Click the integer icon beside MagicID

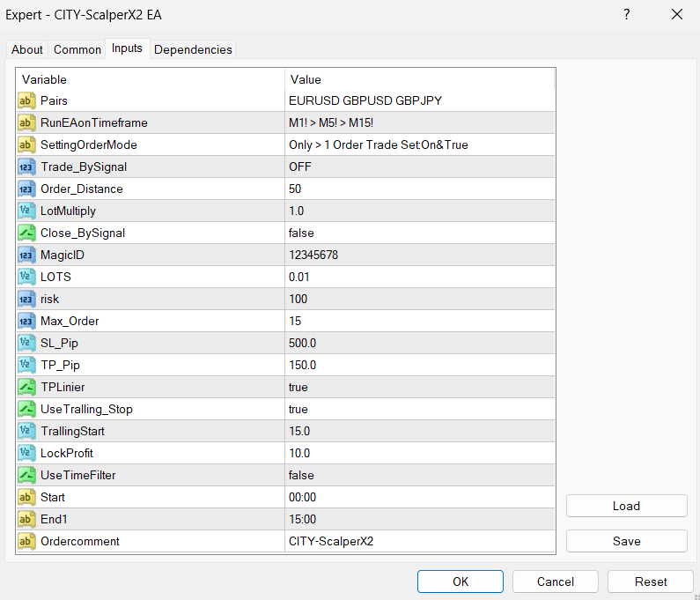[26, 255]
